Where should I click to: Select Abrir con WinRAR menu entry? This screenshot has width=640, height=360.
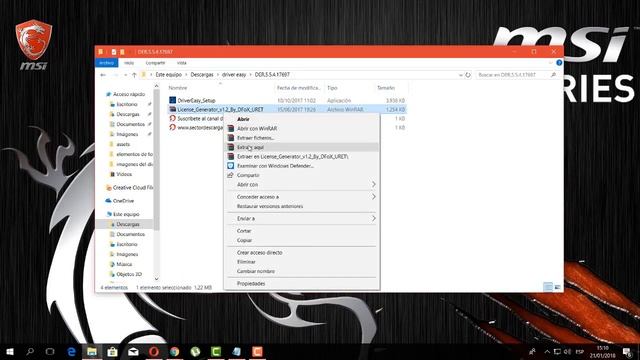click(302, 128)
